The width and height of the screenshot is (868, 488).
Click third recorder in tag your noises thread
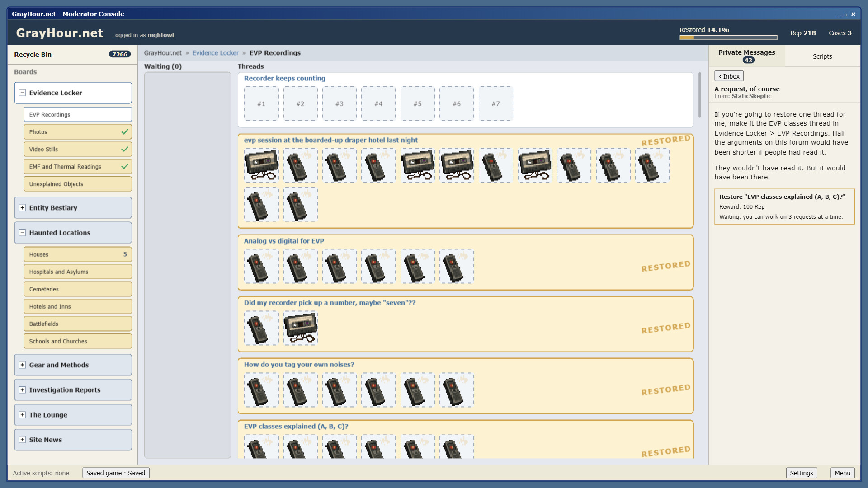[340, 390]
